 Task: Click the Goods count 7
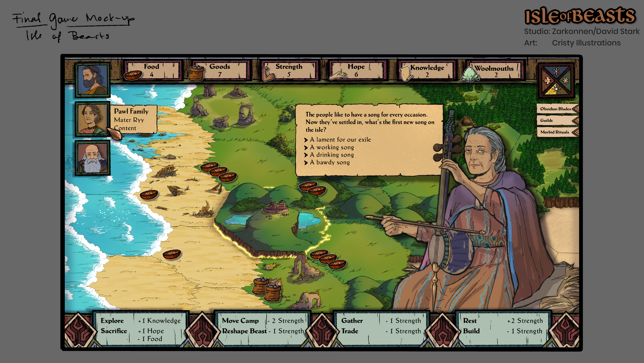click(220, 75)
